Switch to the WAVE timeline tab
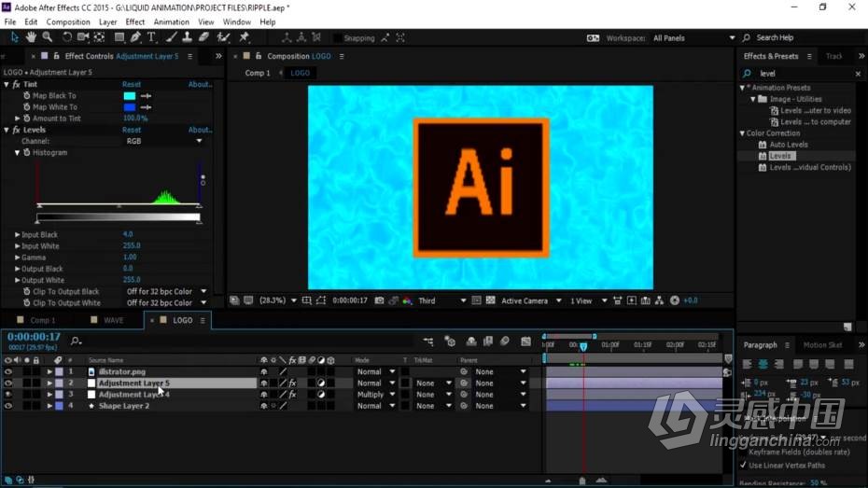 coord(114,320)
